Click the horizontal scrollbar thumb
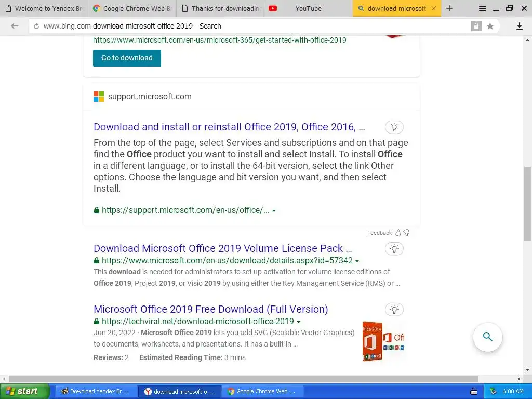 coord(243,379)
